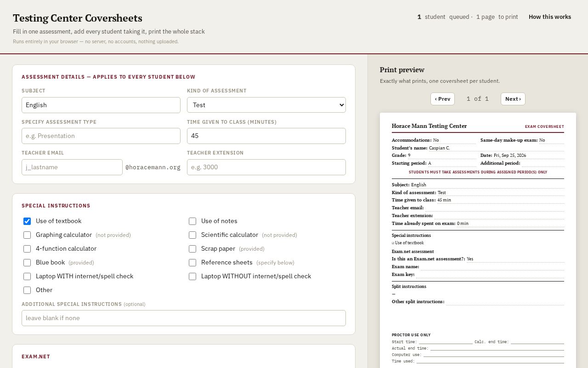Go to previous coversheet with Prev
The image size is (588, 368).
tap(442, 99)
